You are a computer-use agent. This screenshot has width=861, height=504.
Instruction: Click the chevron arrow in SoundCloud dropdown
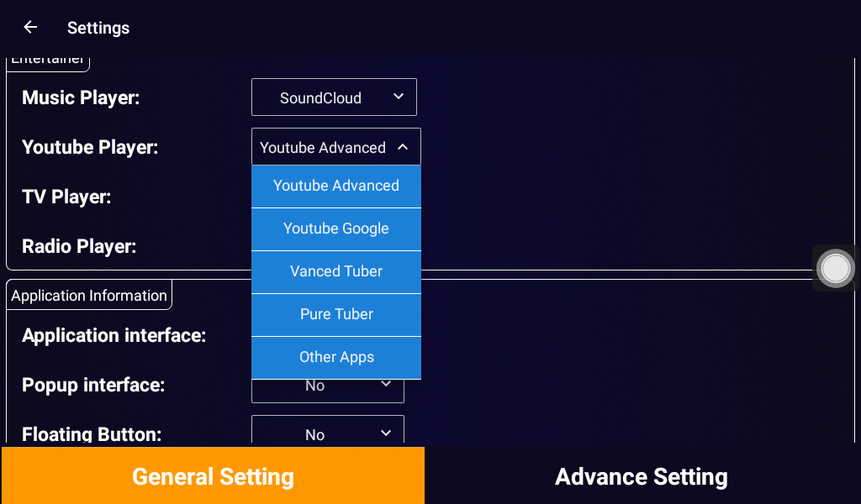click(x=399, y=97)
